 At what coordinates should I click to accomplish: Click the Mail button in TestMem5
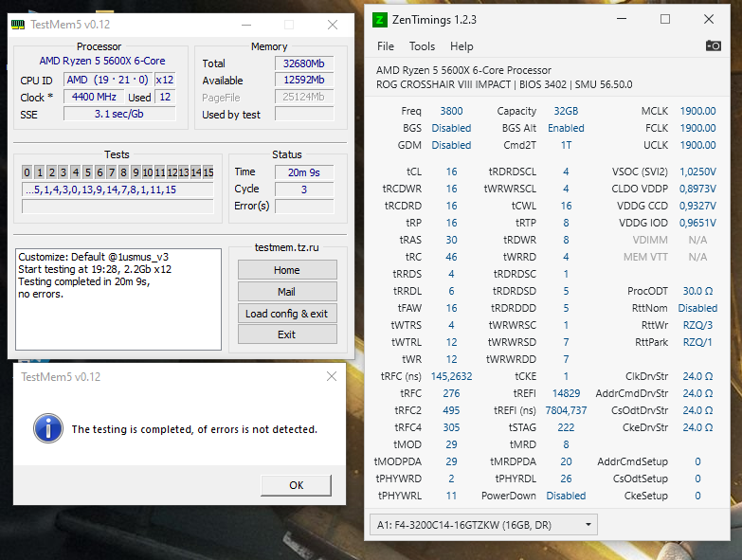287,292
